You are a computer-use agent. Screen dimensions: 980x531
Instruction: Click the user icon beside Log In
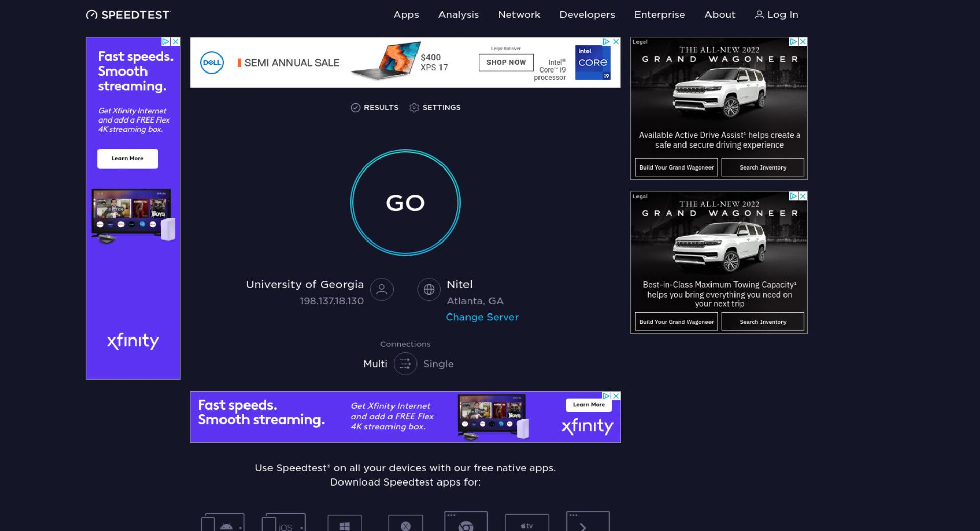pyautogui.click(x=759, y=15)
